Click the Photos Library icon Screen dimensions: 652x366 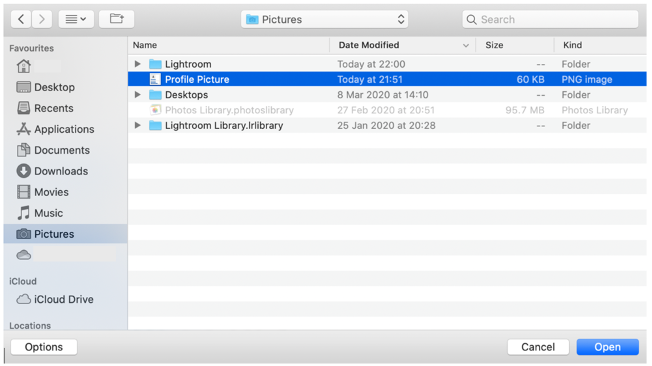tap(155, 110)
